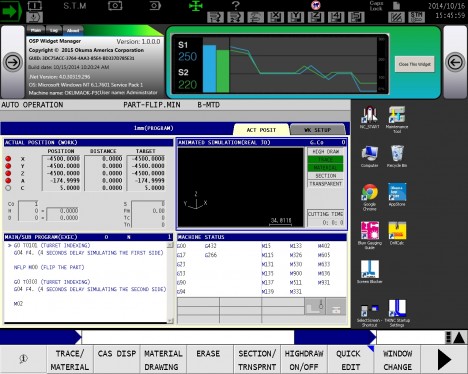Click HIGHDRAW ON/OFF function key

point(304,359)
